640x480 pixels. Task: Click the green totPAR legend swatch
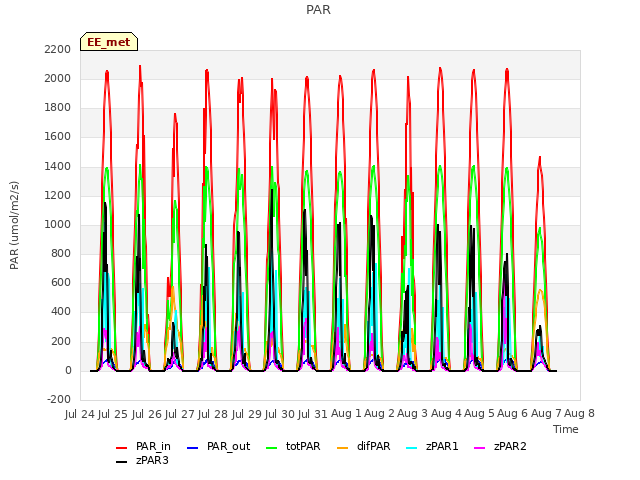pos(271,448)
